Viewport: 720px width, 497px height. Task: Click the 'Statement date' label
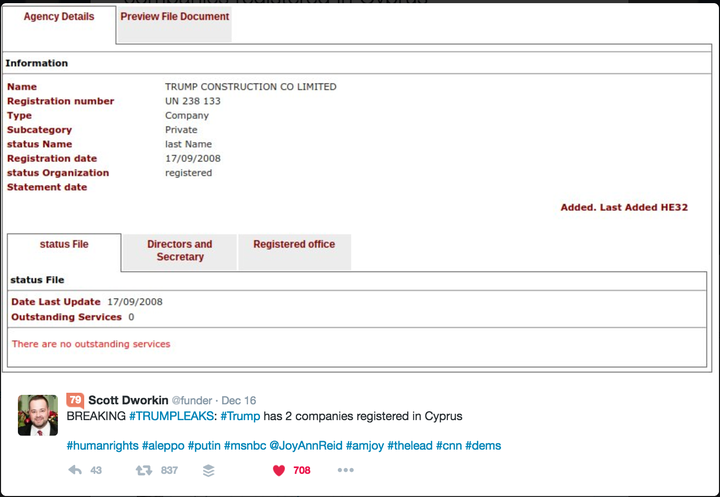pos(47,187)
